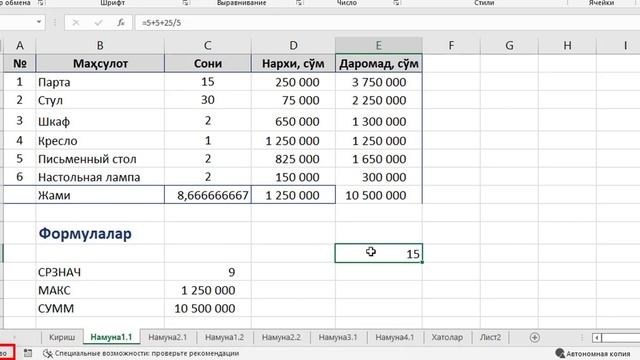
Task: Click the Автономная копия status indicator
Action: pyautogui.click(x=593, y=353)
